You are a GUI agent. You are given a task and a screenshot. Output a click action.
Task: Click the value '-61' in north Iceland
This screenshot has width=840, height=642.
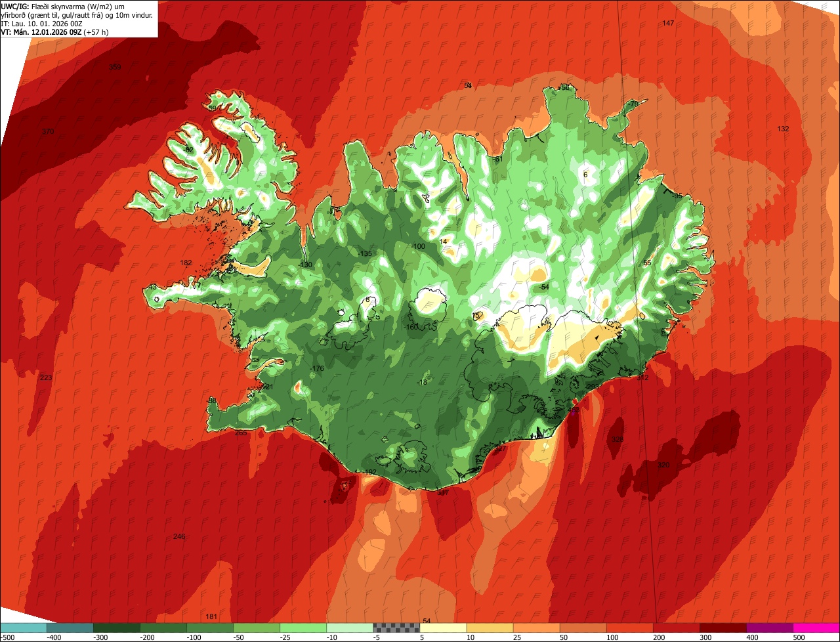[x=497, y=159]
